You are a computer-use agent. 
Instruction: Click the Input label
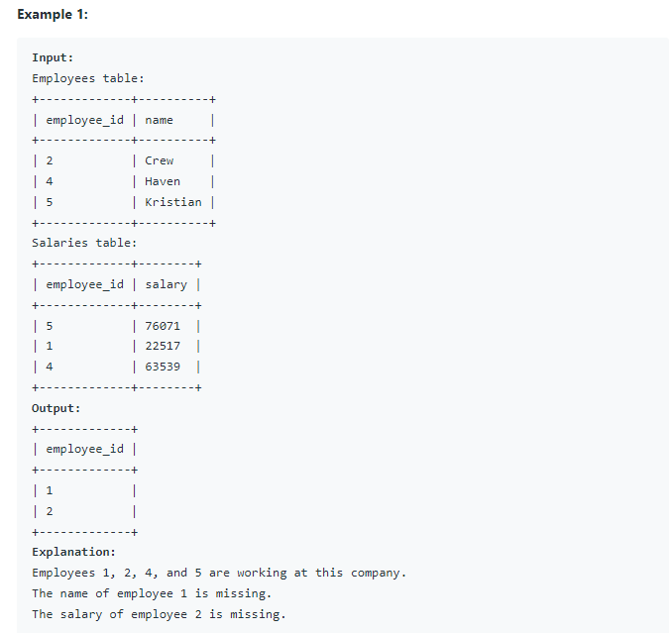(53, 57)
